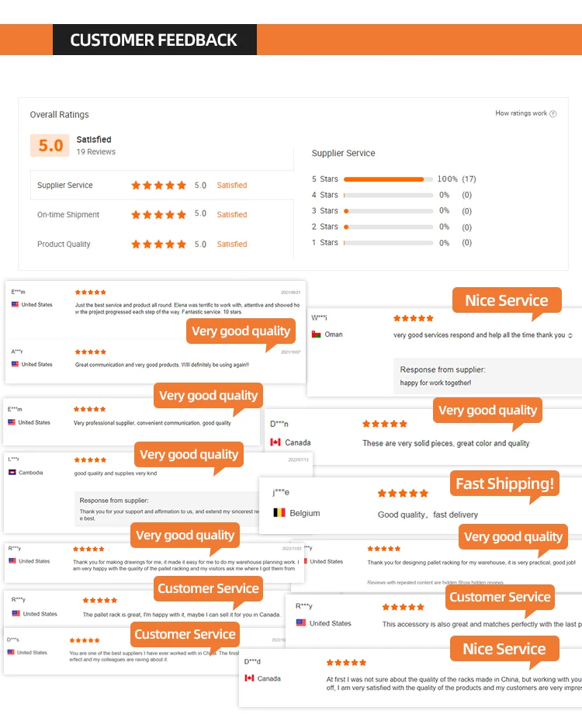The height and width of the screenshot is (728, 582).
Task: Click the Cambodia flag icon
Action: click(x=12, y=473)
